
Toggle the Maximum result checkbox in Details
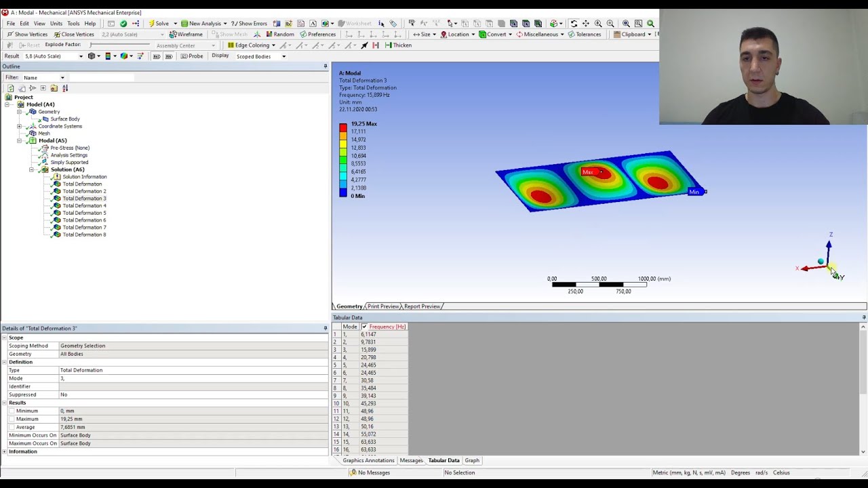(x=12, y=419)
